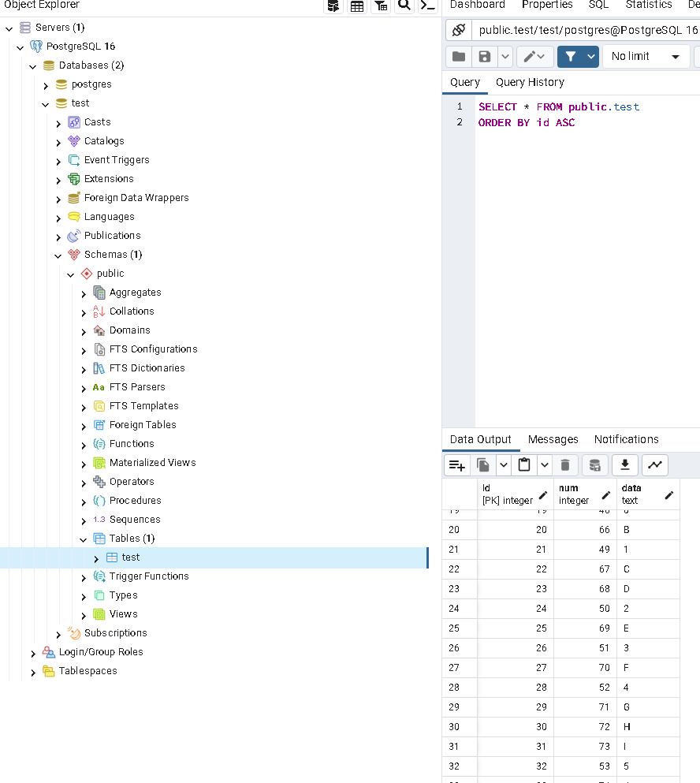
Task: Open the copy options dropdown arrow
Action: click(x=504, y=465)
